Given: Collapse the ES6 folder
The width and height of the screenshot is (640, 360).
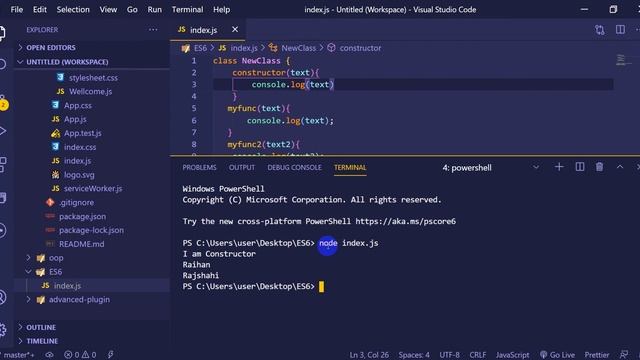Looking at the screenshot, I should tap(55, 272).
